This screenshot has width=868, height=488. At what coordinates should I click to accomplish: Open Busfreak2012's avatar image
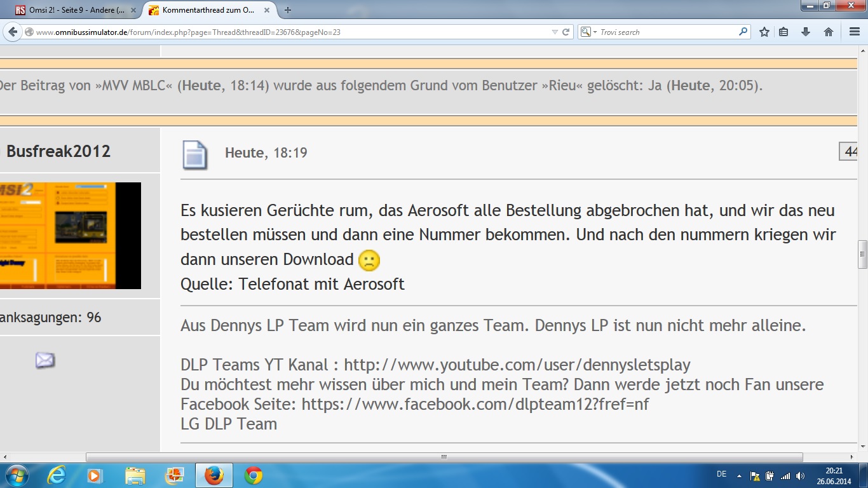(71, 236)
